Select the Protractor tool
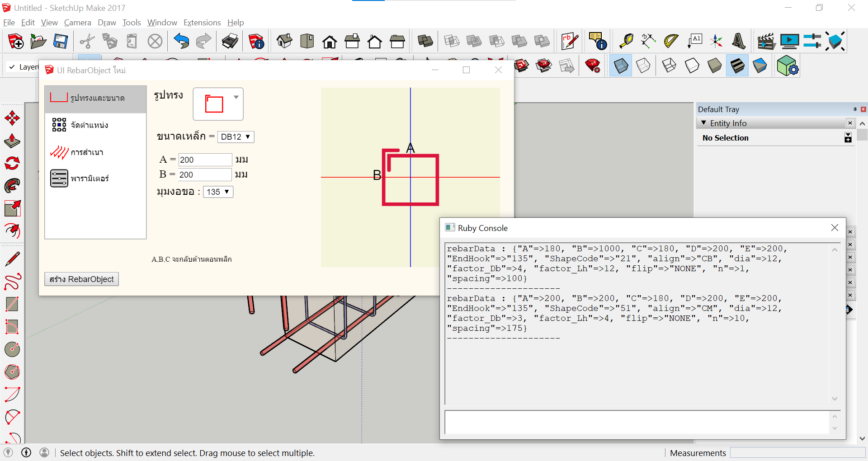This screenshot has width=868, height=461. pos(671,42)
